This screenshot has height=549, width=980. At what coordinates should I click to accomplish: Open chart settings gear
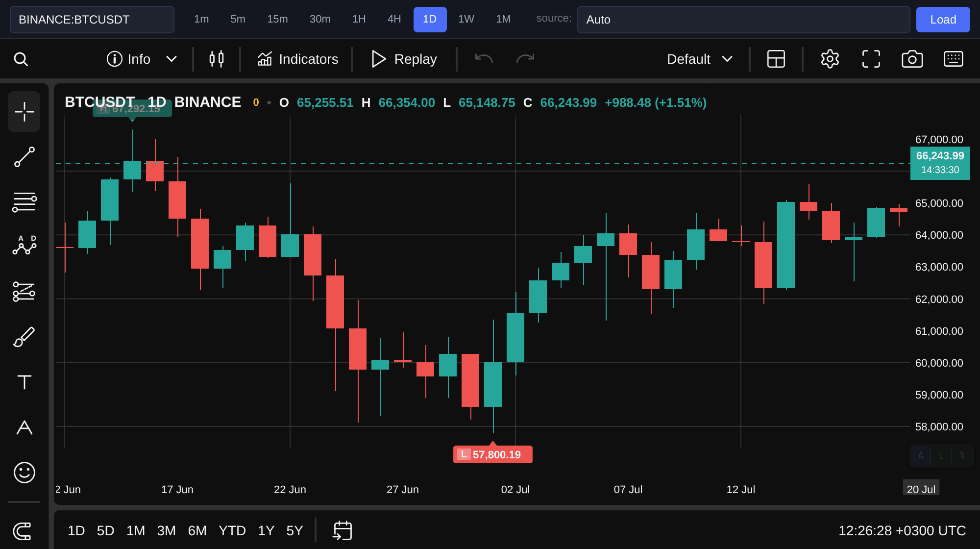[x=830, y=59]
